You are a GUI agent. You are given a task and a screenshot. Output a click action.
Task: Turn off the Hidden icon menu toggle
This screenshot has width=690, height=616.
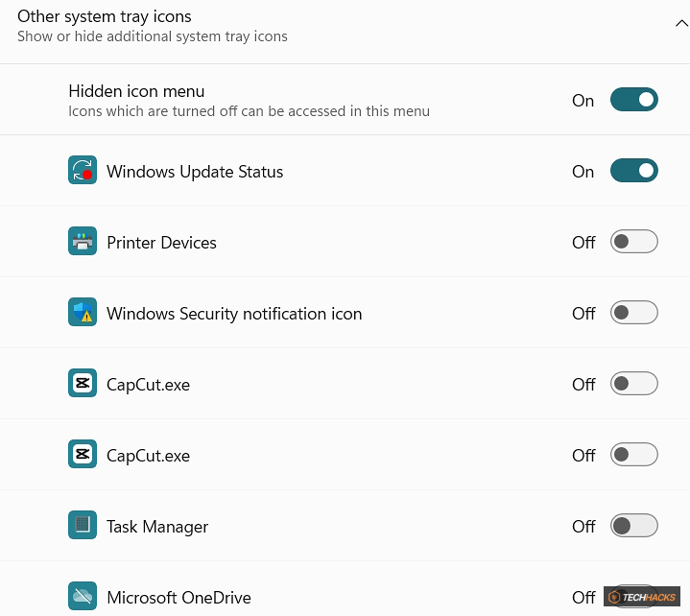pyautogui.click(x=633, y=100)
